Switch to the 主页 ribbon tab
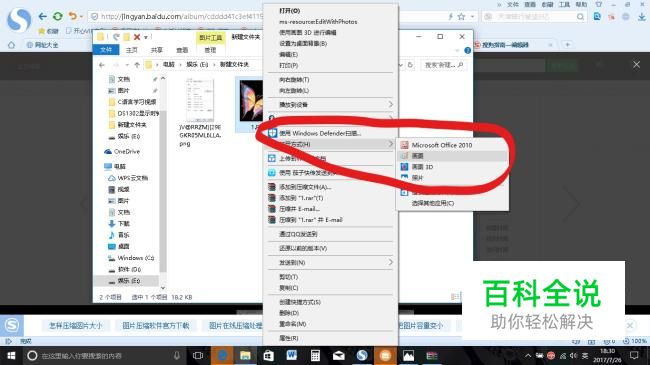 132,50
